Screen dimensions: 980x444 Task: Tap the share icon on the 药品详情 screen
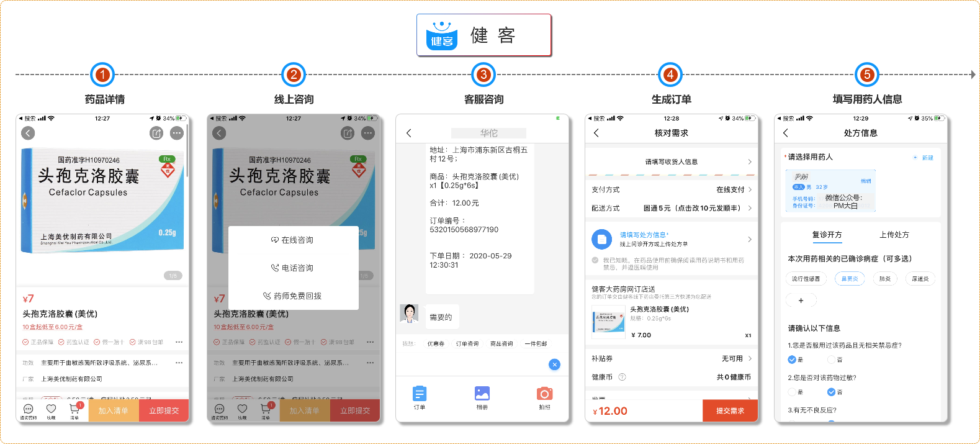[156, 133]
